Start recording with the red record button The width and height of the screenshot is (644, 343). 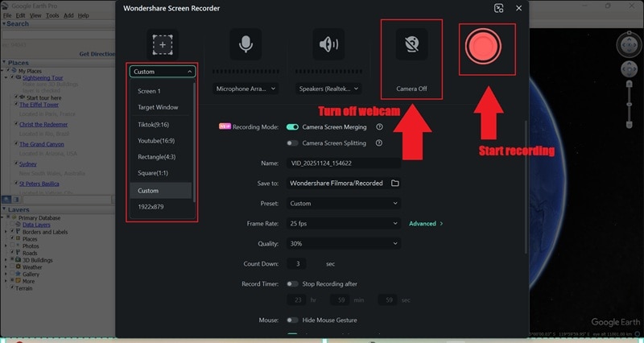tap(483, 46)
